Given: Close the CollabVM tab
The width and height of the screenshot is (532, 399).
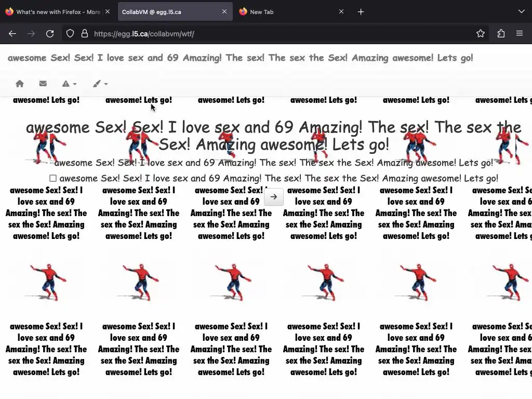Looking at the screenshot, I should click(224, 11).
